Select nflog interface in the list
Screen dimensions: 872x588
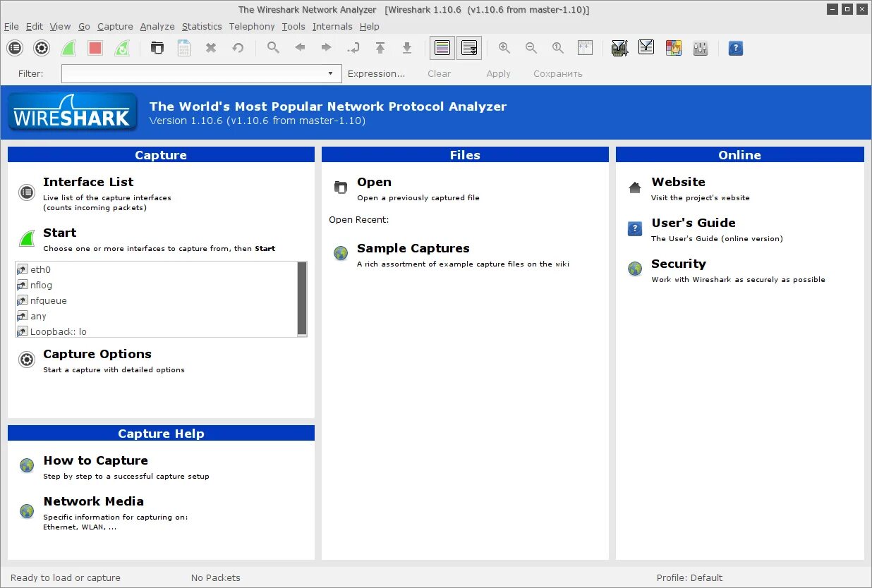(156, 285)
